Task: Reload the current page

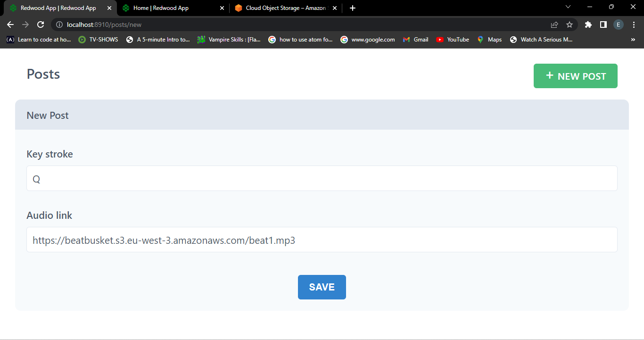Action: (x=41, y=25)
